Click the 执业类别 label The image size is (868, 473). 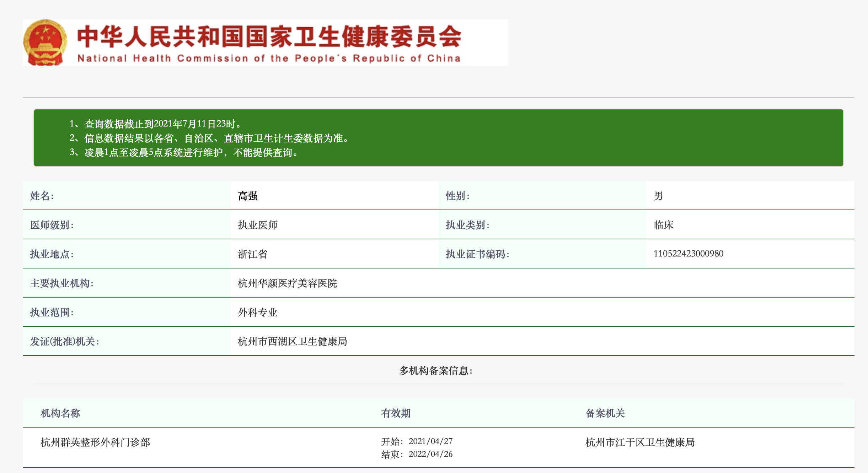click(467, 225)
